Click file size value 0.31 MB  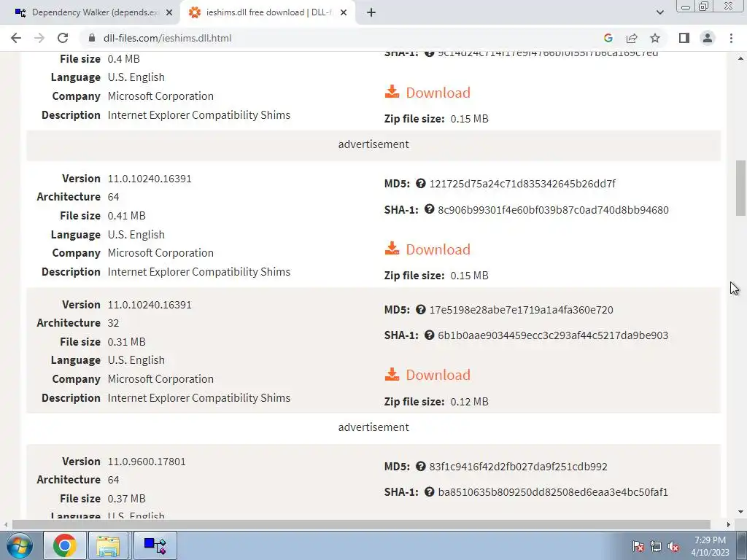pyautogui.click(x=127, y=342)
